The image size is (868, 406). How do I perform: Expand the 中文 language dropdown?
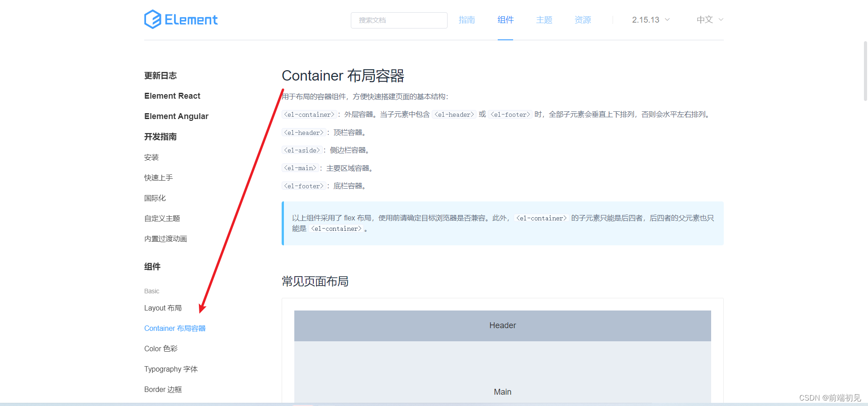click(710, 20)
